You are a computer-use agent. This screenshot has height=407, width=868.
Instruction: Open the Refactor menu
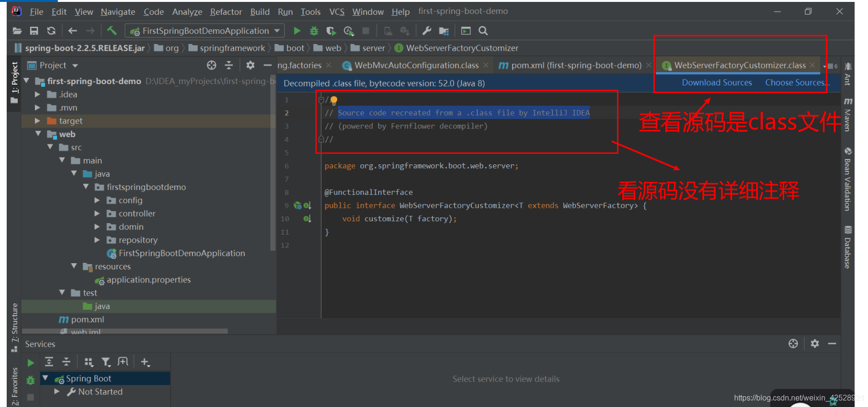tap(226, 11)
